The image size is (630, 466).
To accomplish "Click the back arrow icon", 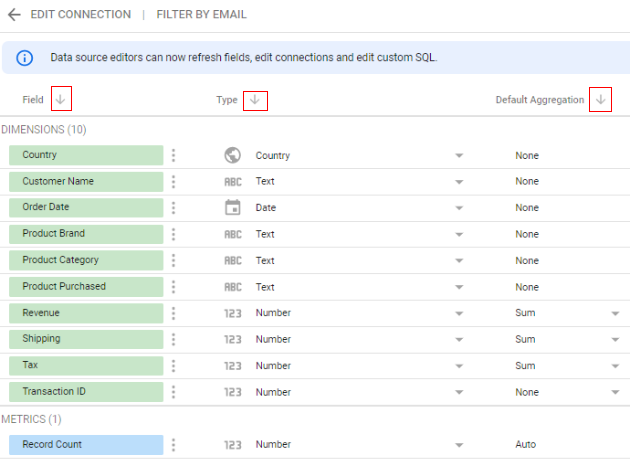I will 14,15.
